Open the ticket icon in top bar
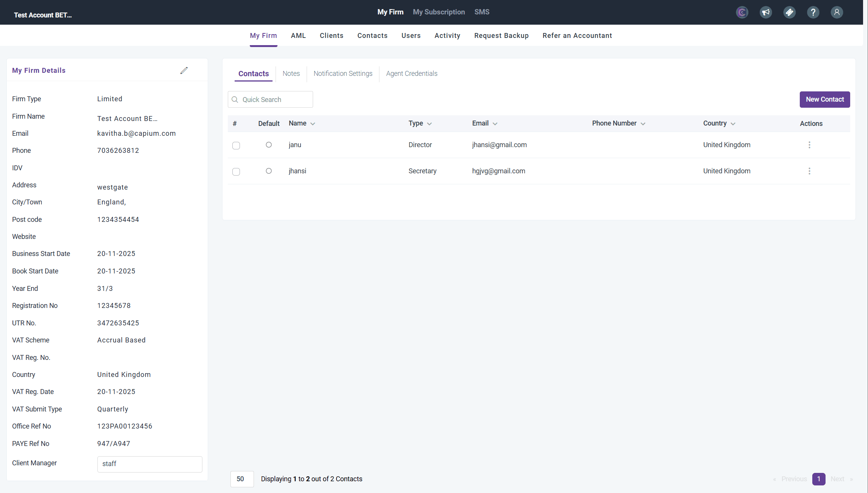Image resolution: width=868 pixels, height=493 pixels. pyautogui.click(x=789, y=13)
